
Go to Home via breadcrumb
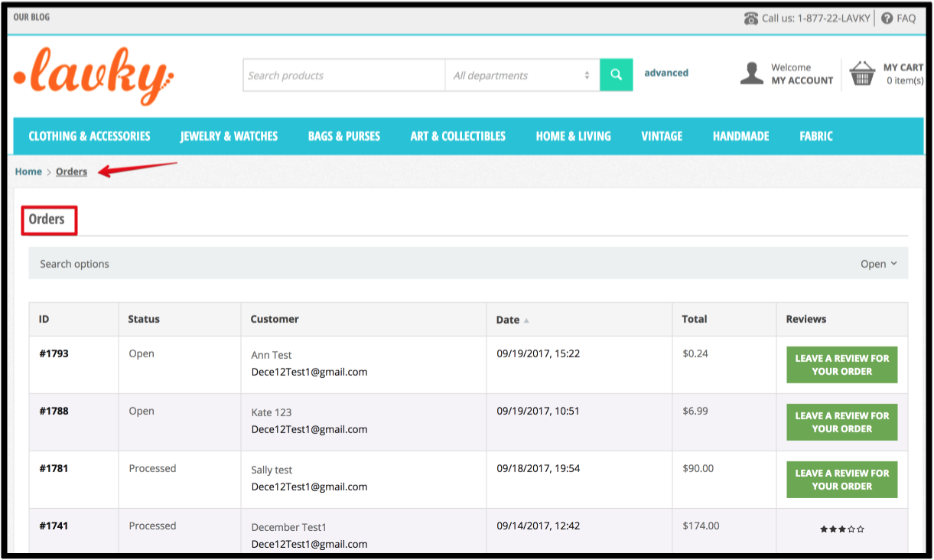pos(28,171)
